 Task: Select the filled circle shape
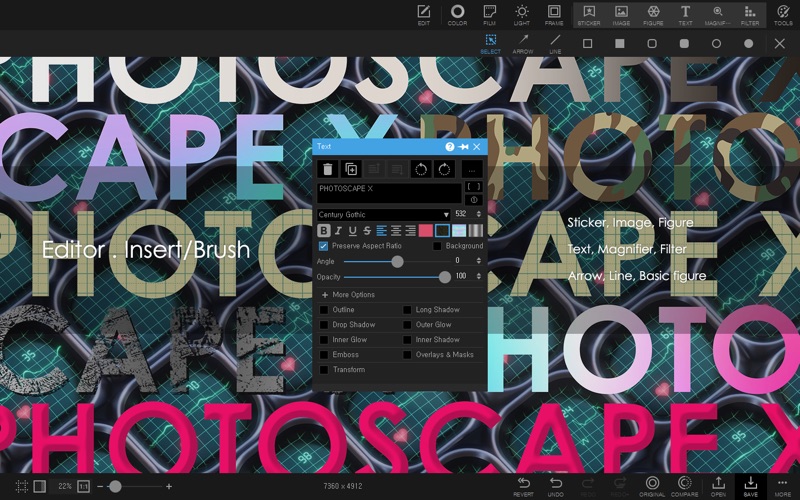point(748,43)
